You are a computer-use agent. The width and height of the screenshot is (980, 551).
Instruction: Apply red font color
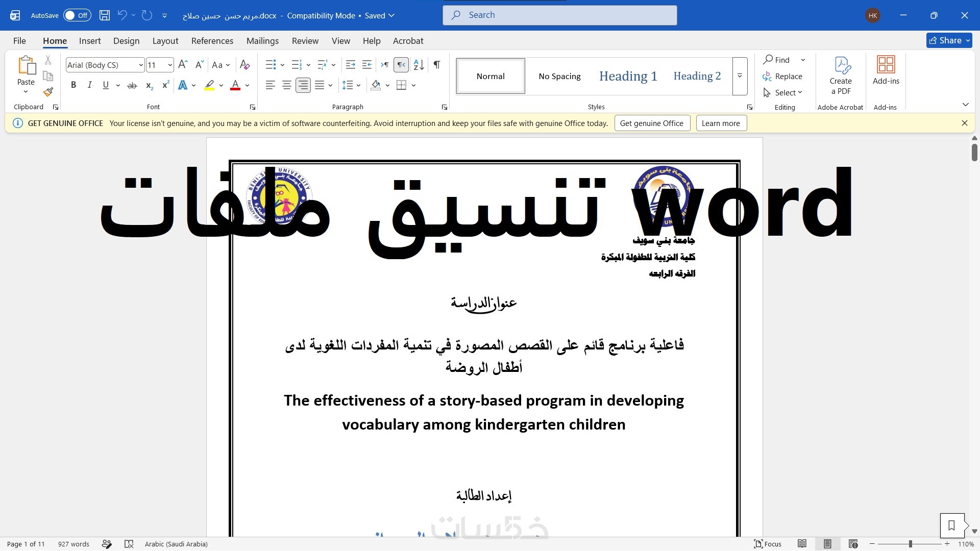click(235, 85)
